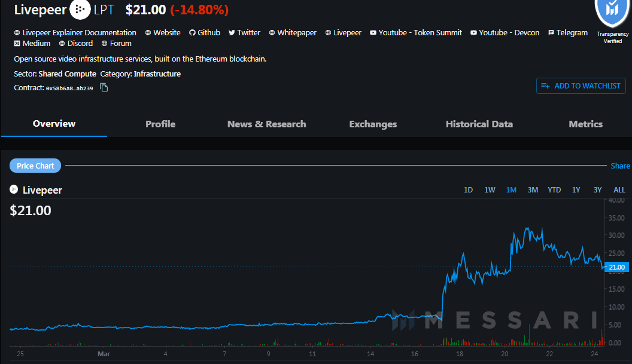Open the Medium link text
Viewport: 632px width, 364px height.
click(37, 44)
